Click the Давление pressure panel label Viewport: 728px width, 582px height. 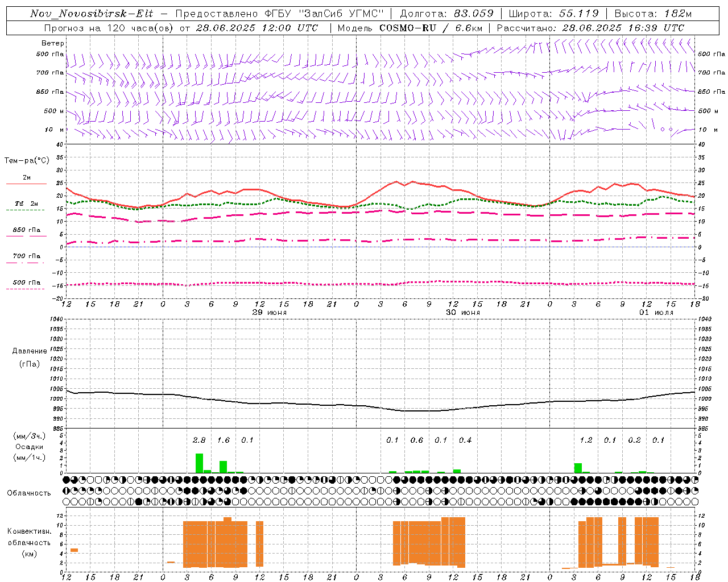coord(30,351)
